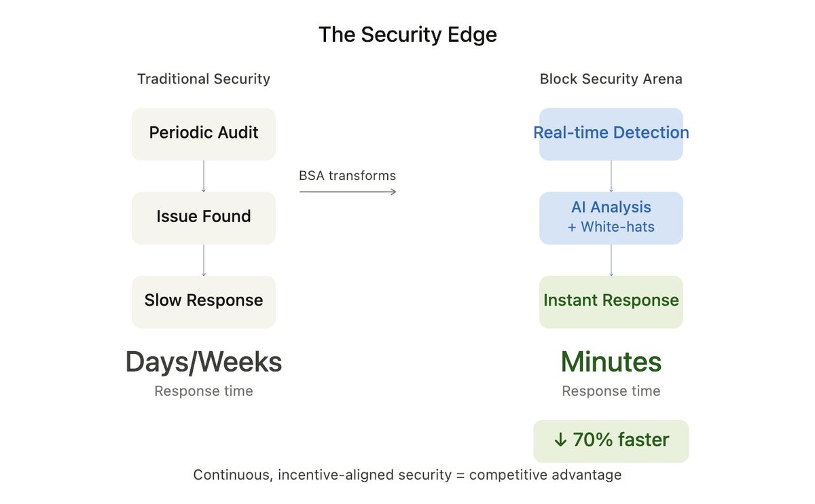Select the Periodic Audit box
Viewport: 815px width, 504px height.
click(x=204, y=134)
